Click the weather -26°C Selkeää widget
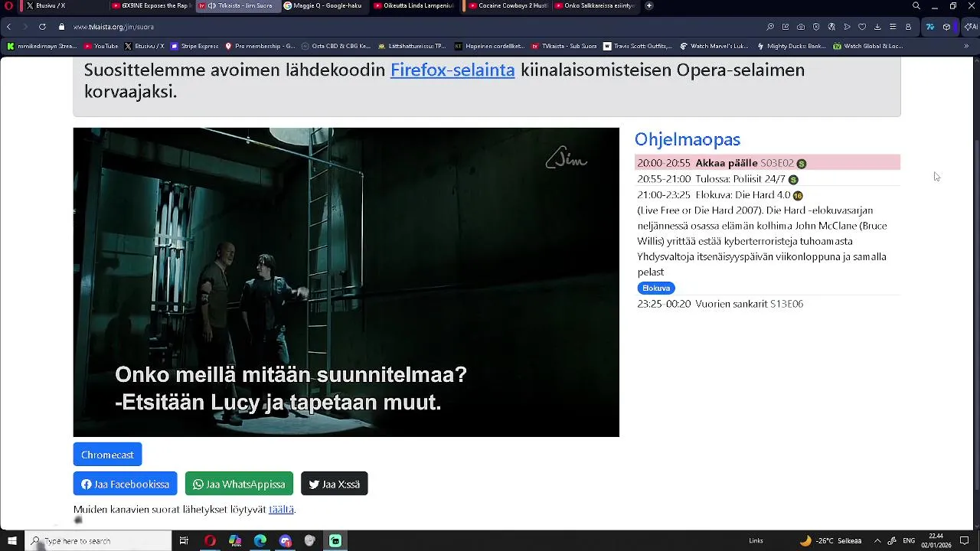The width and height of the screenshot is (980, 551). tap(830, 541)
